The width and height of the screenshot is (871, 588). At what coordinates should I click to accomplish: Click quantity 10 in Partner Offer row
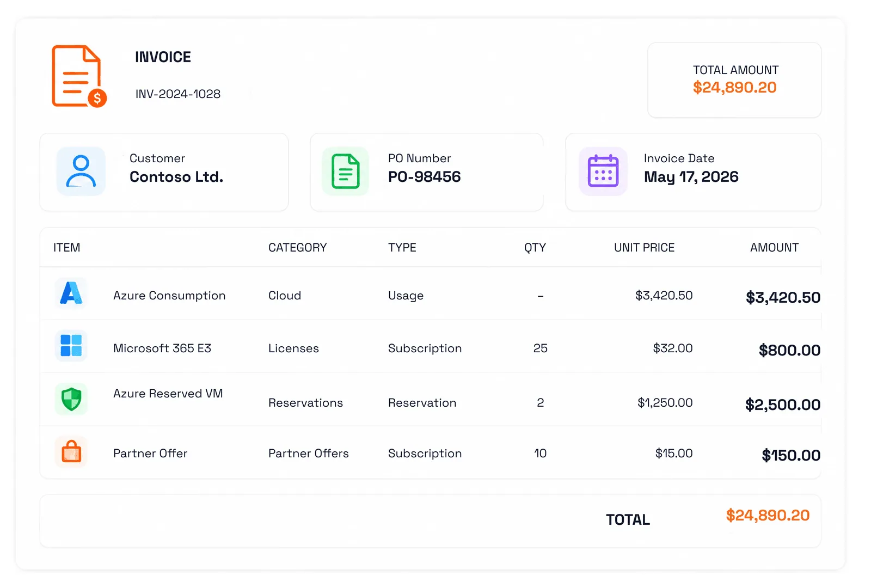(540, 454)
